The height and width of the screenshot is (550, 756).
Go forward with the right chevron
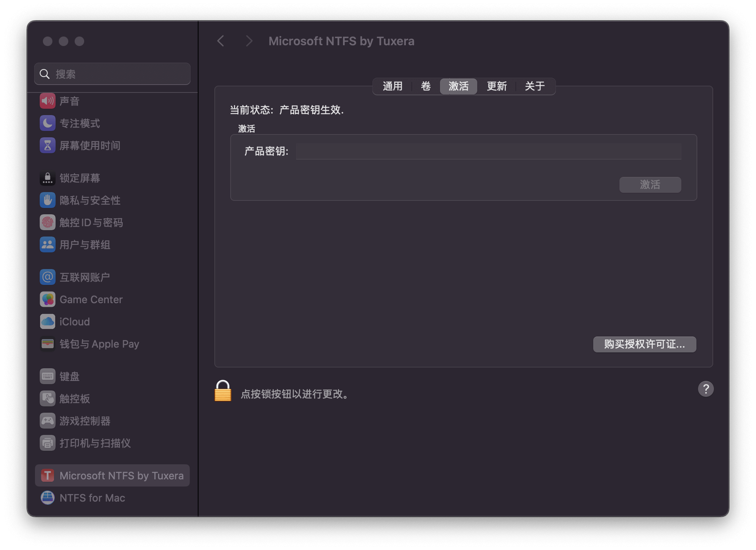pyautogui.click(x=249, y=41)
